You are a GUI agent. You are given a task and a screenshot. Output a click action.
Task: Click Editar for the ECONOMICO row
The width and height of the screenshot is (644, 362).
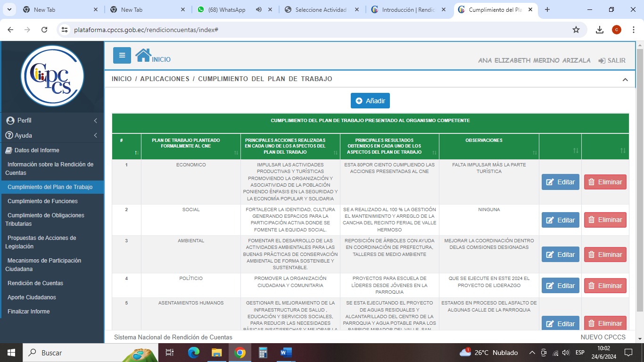[560, 182]
